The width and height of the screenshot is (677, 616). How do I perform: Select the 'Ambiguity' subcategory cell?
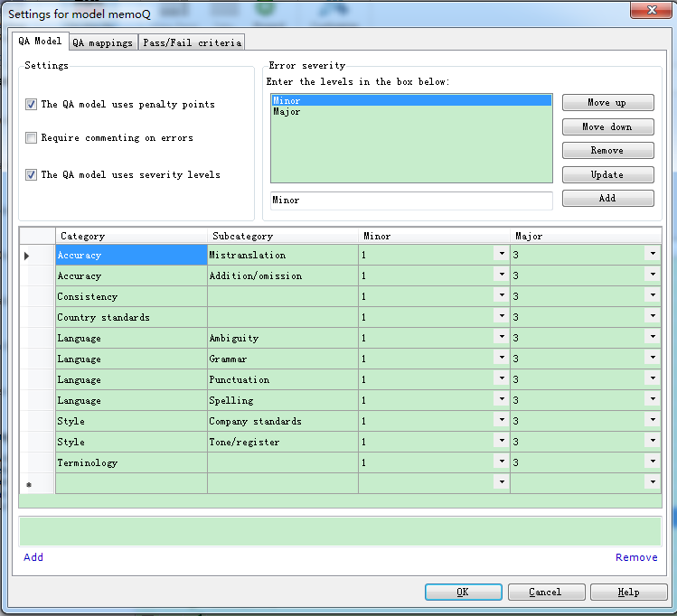[283, 338]
